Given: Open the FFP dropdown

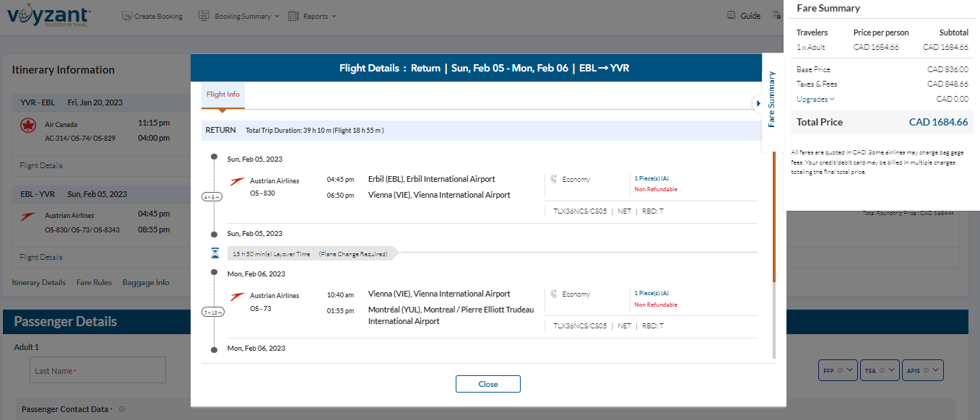Looking at the screenshot, I should [838, 371].
